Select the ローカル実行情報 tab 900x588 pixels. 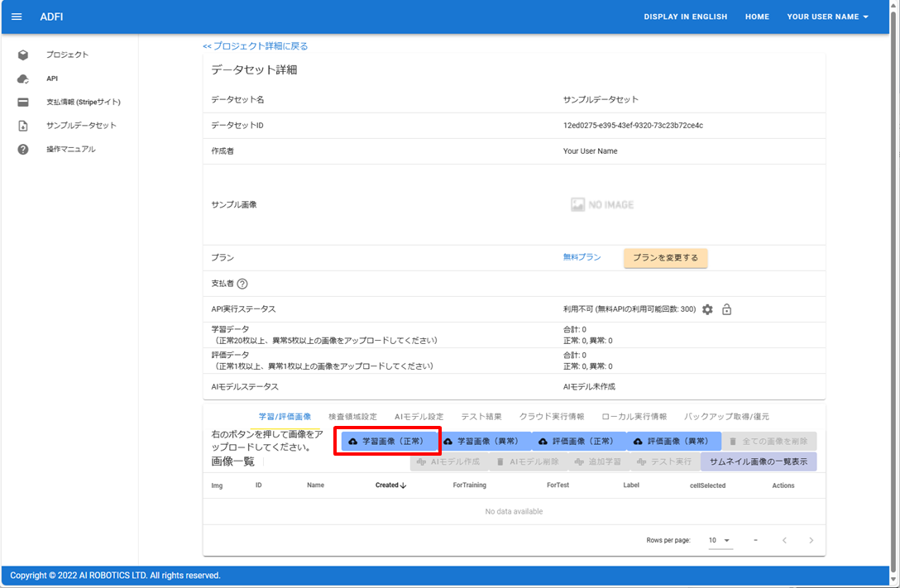tap(634, 417)
